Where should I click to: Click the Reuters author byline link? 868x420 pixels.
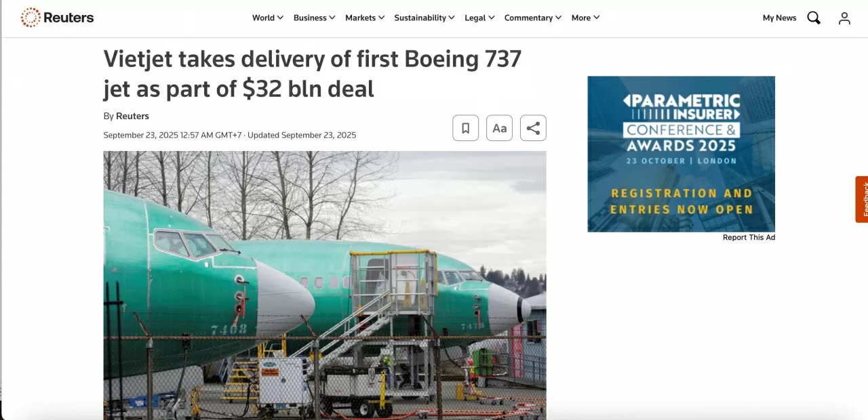coord(132,116)
